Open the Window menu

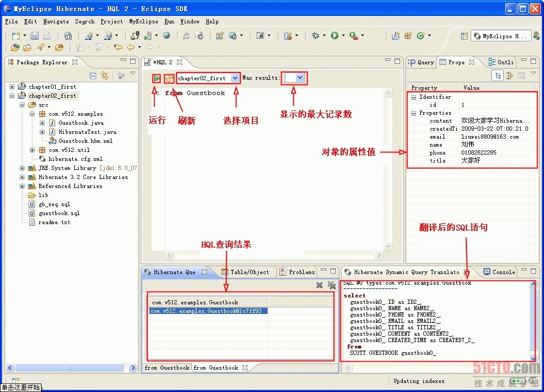point(190,21)
